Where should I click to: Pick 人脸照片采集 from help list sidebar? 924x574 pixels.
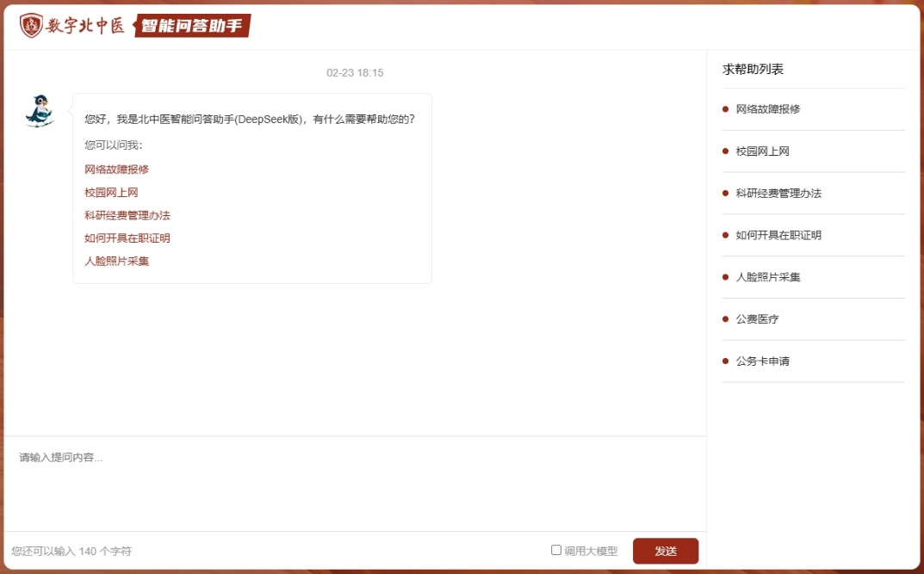(x=767, y=277)
